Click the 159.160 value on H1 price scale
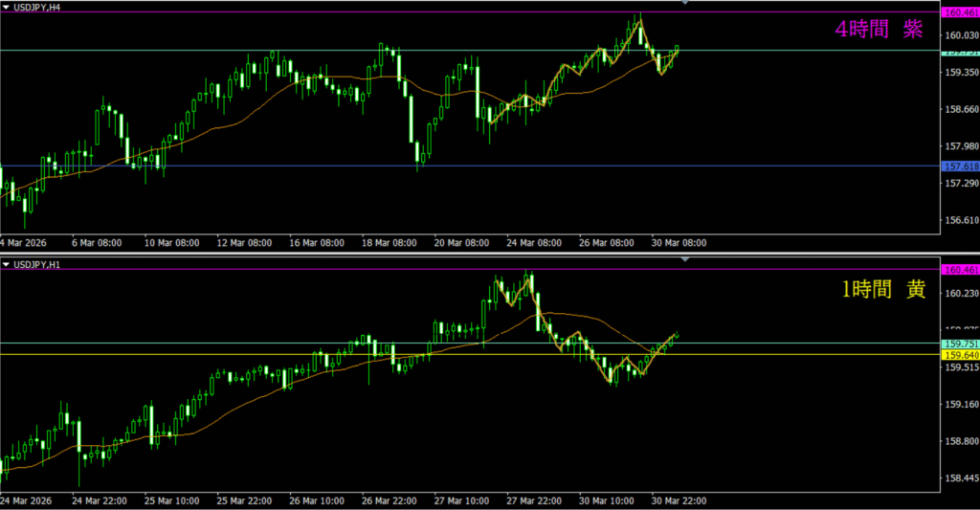The width and height of the screenshot is (980, 510). tap(960, 405)
